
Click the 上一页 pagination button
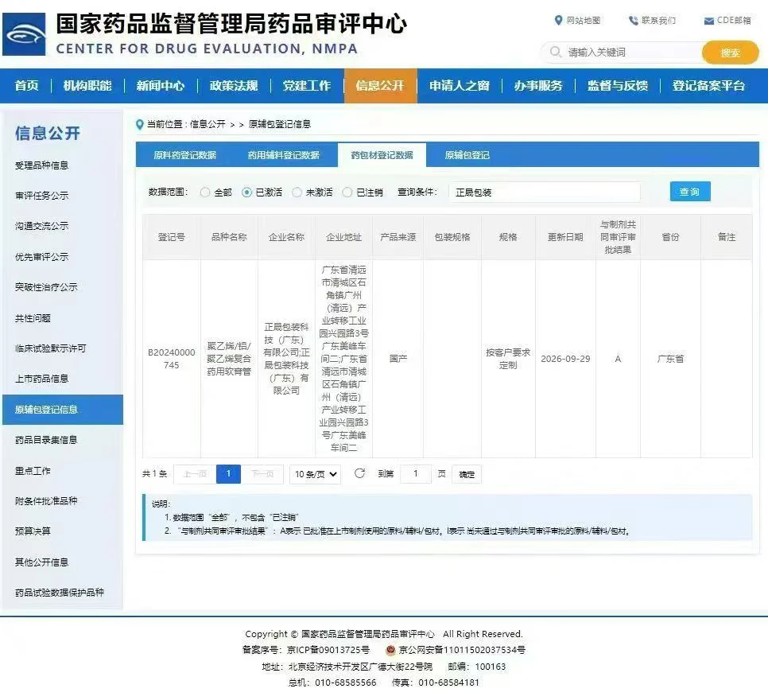tap(195, 474)
